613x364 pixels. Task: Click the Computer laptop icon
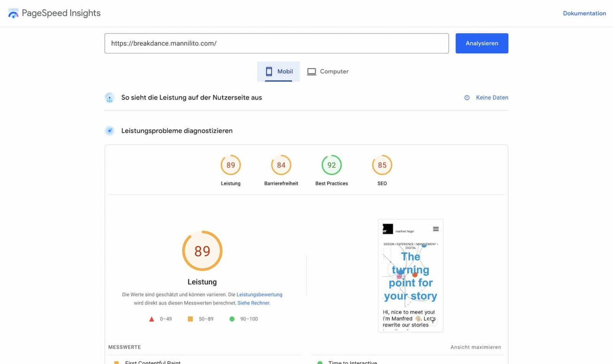coord(312,72)
